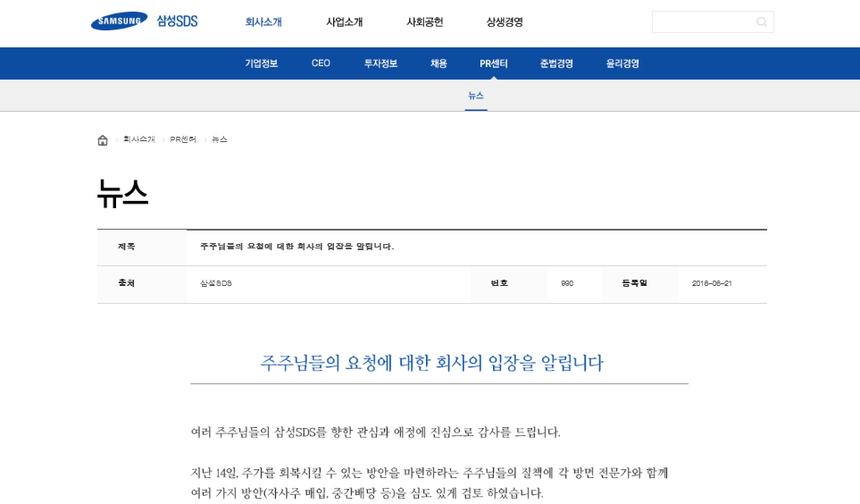Click 회사소개 in the breadcrumb
This screenshot has height=504, width=860.
pyautogui.click(x=139, y=140)
